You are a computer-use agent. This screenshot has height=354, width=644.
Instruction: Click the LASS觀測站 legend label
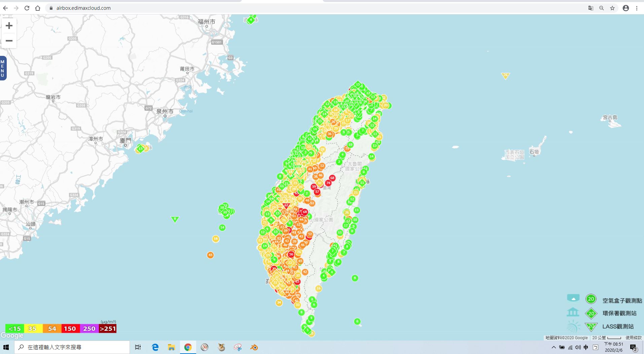(x=618, y=326)
